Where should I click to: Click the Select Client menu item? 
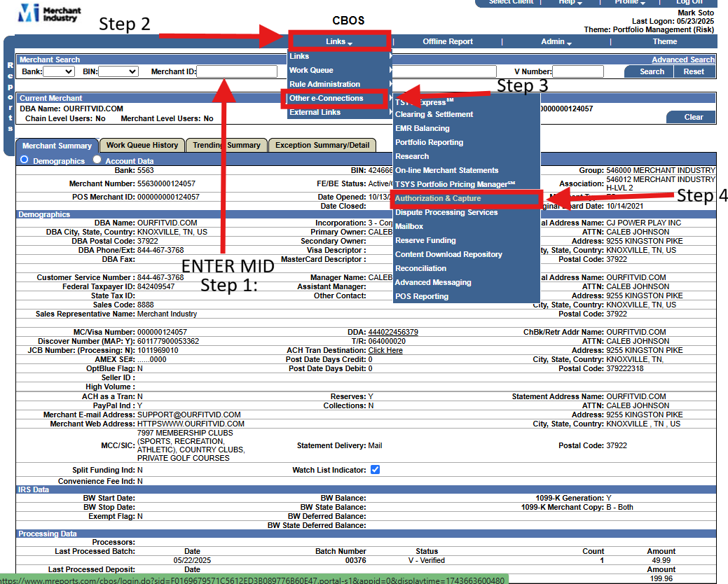(511, 2)
